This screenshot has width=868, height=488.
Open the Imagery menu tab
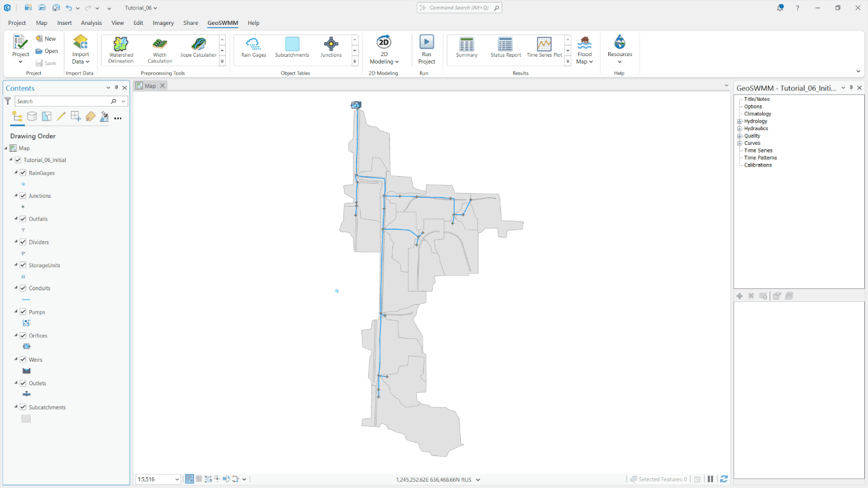[163, 23]
